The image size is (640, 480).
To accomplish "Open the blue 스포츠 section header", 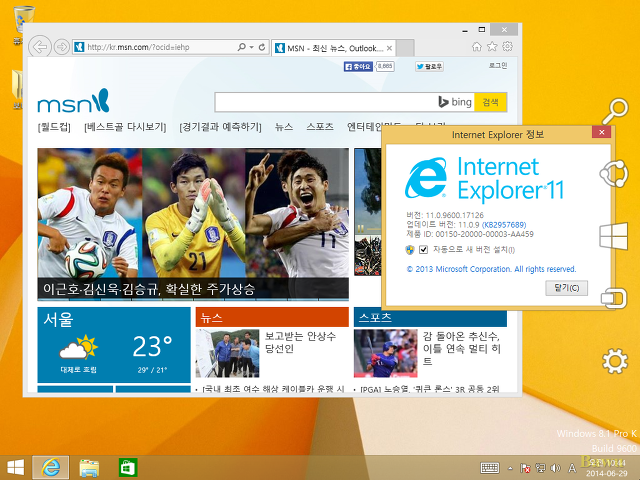I will coord(430,318).
